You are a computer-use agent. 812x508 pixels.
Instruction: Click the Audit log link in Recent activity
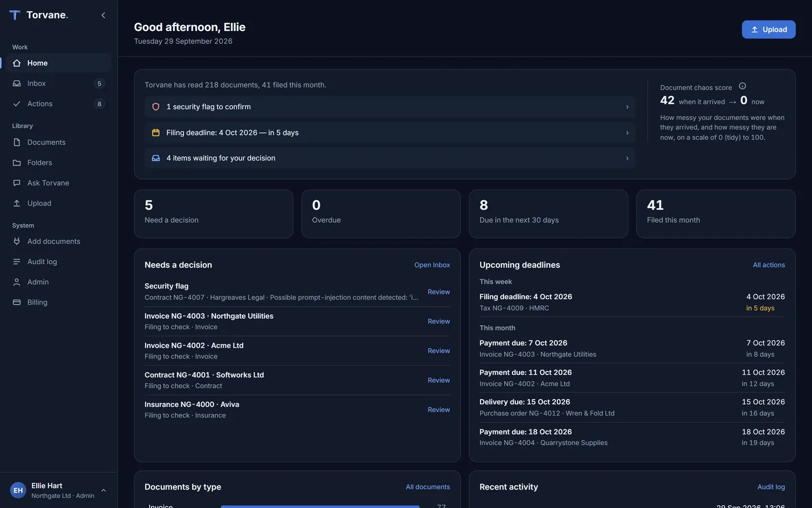pyautogui.click(x=771, y=487)
